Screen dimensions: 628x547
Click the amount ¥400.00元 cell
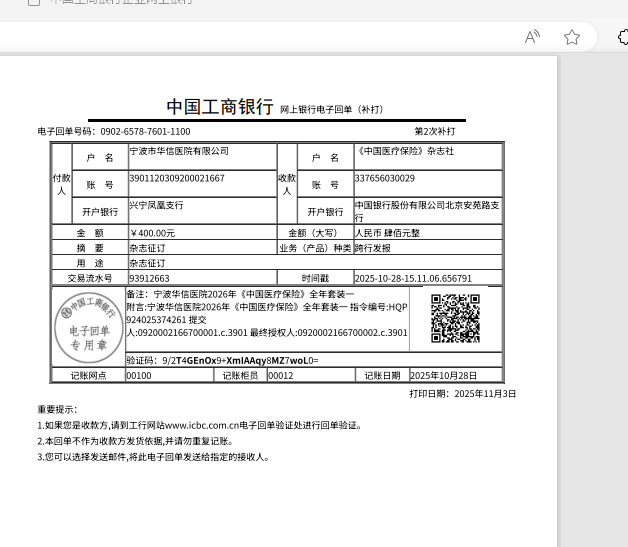(x=152, y=232)
